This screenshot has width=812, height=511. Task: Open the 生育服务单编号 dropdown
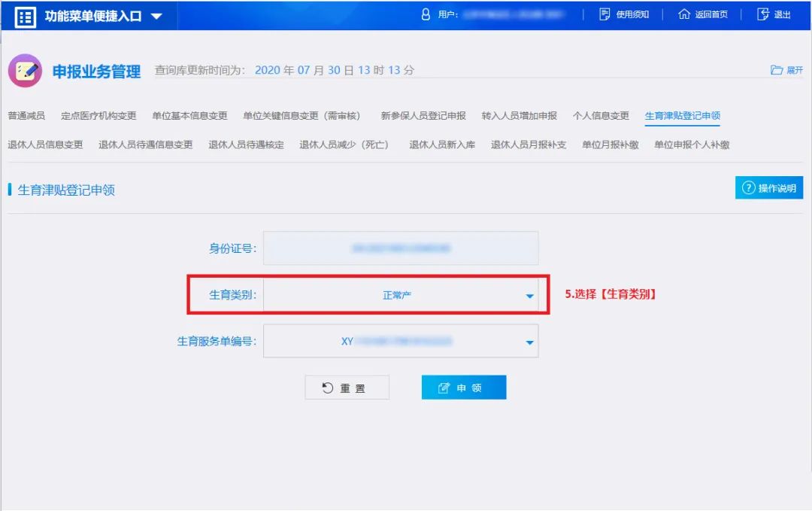click(401, 342)
